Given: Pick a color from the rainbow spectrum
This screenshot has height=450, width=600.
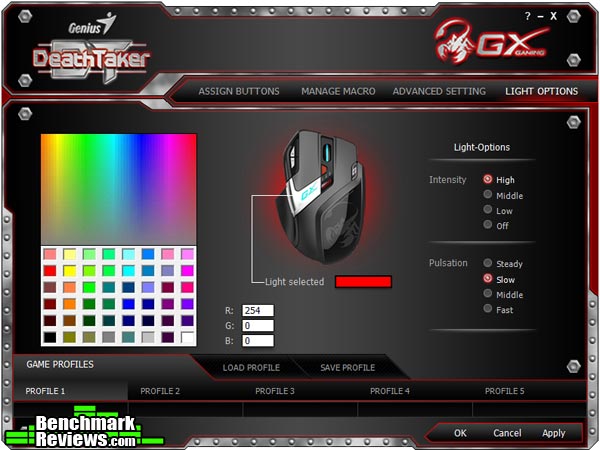Looking at the screenshot, I should click(119, 189).
